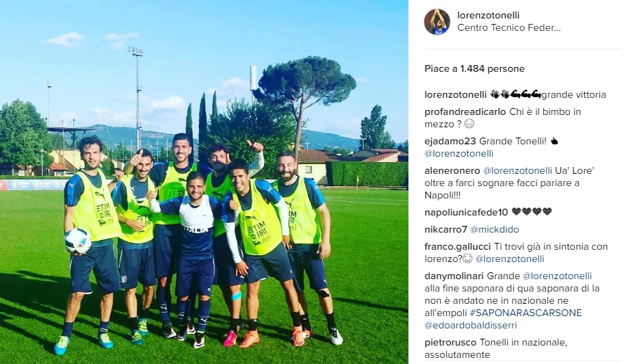Open commenter danymolinari's profile
626x364 pixels.
point(454,276)
